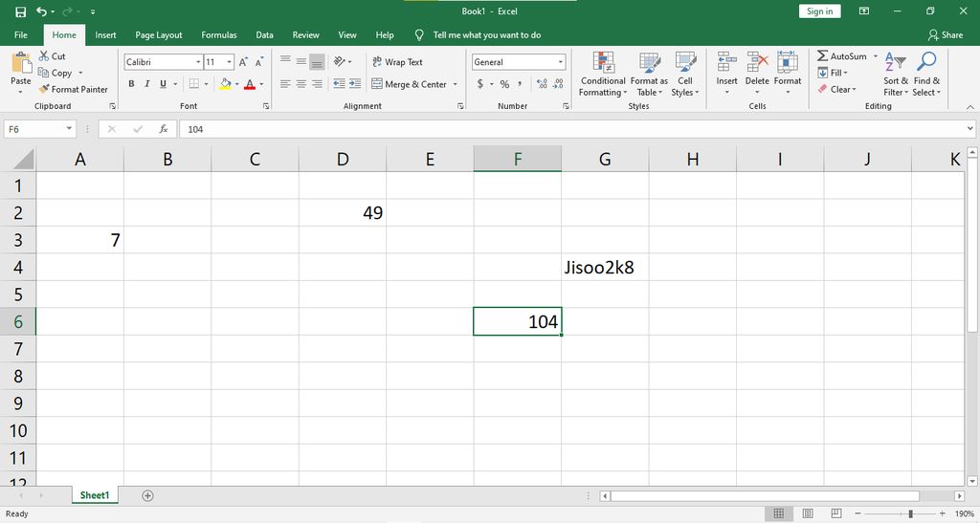Expand the Fill Color dropdown arrow
This screenshot has width=980, height=523.
pos(237,84)
